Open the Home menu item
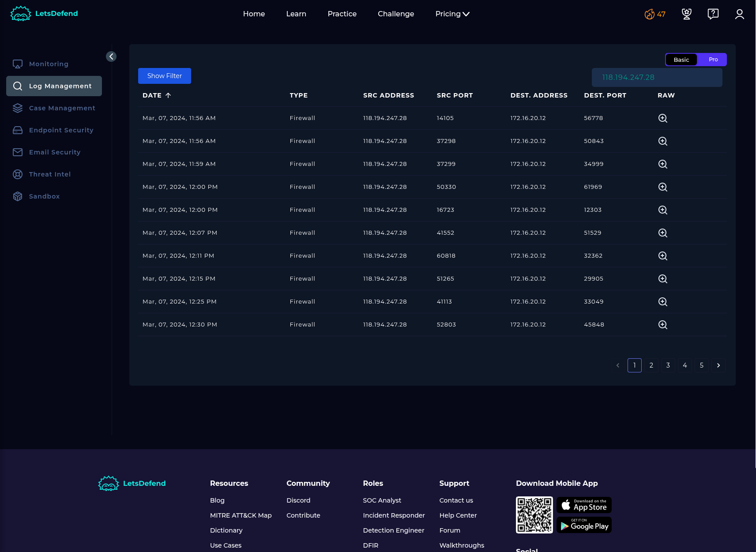This screenshot has height=552, width=756. tap(254, 14)
